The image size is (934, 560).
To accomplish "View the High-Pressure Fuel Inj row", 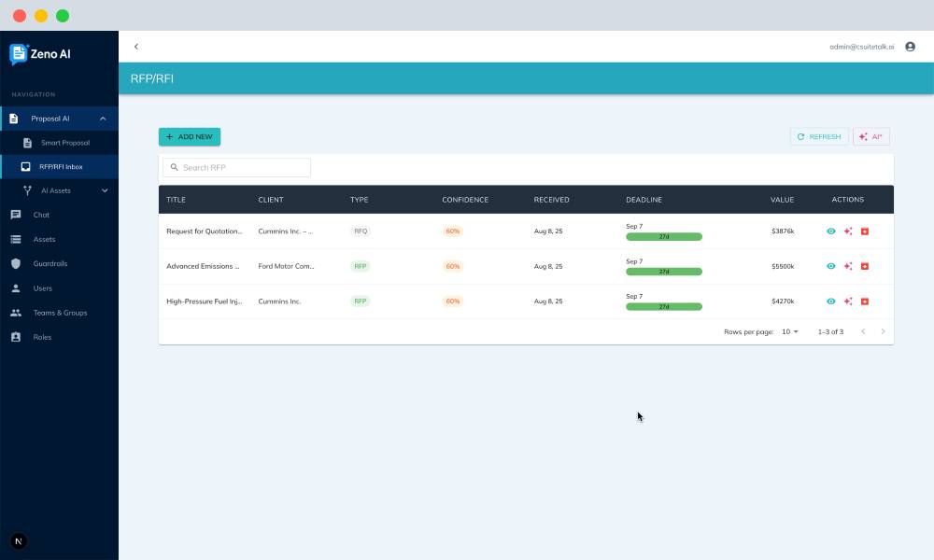I will [x=831, y=301].
